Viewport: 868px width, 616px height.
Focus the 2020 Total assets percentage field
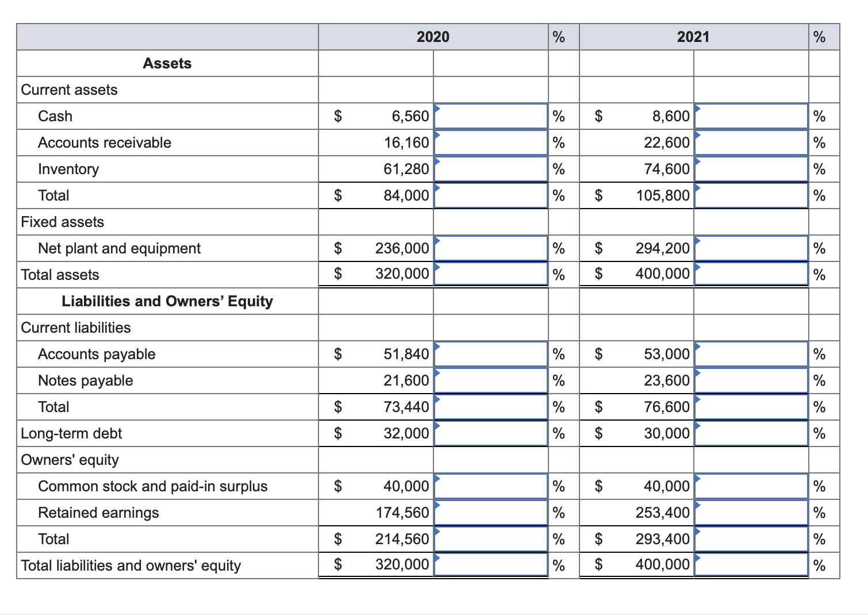click(491, 274)
